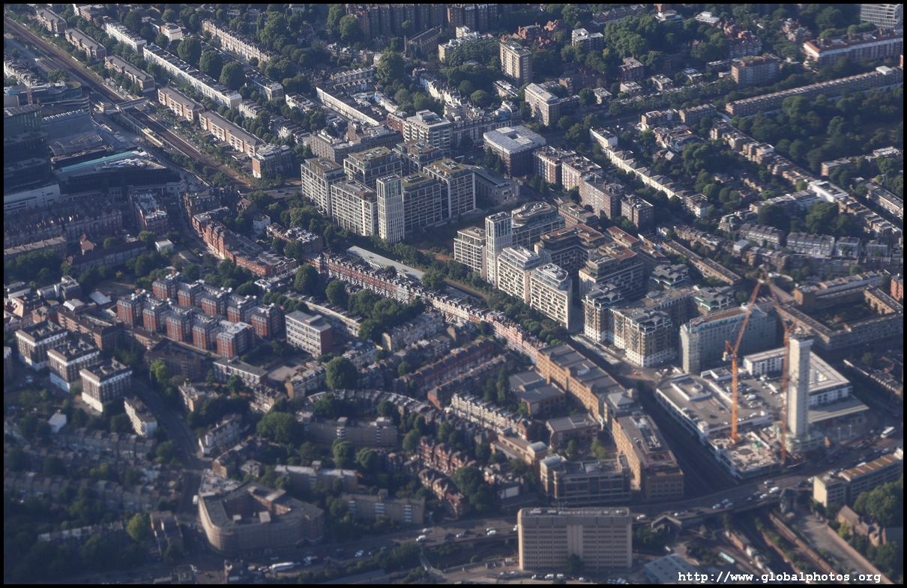
Task: Click the white high-rise in the top-right corner
Action: click(x=881, y=15)
